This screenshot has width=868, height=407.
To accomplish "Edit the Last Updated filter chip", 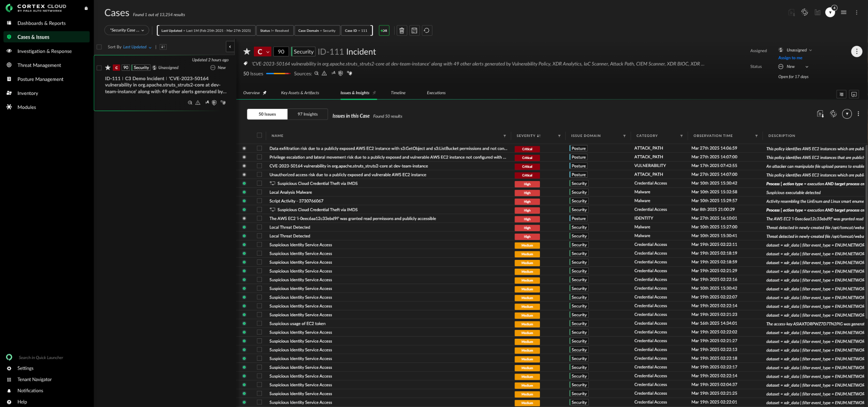I will [206, 31].
